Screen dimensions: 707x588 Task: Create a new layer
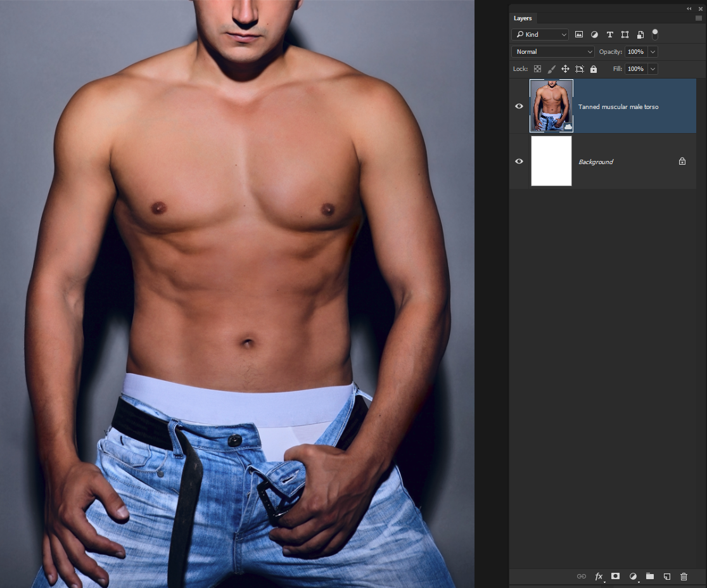[667, 576]
